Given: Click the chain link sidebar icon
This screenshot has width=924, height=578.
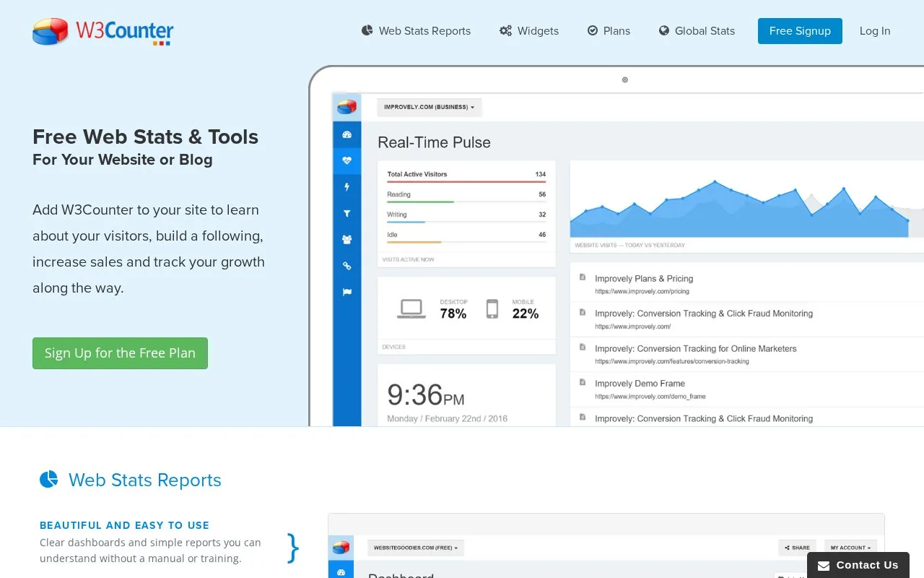Looking at the screenshot, I should (346, 266).
